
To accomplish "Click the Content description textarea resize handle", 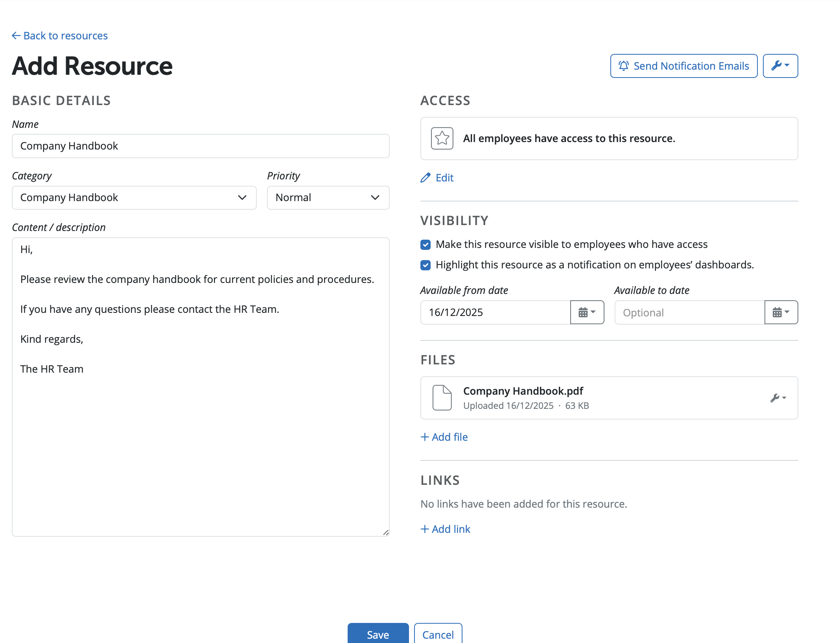I will [386, 532].
